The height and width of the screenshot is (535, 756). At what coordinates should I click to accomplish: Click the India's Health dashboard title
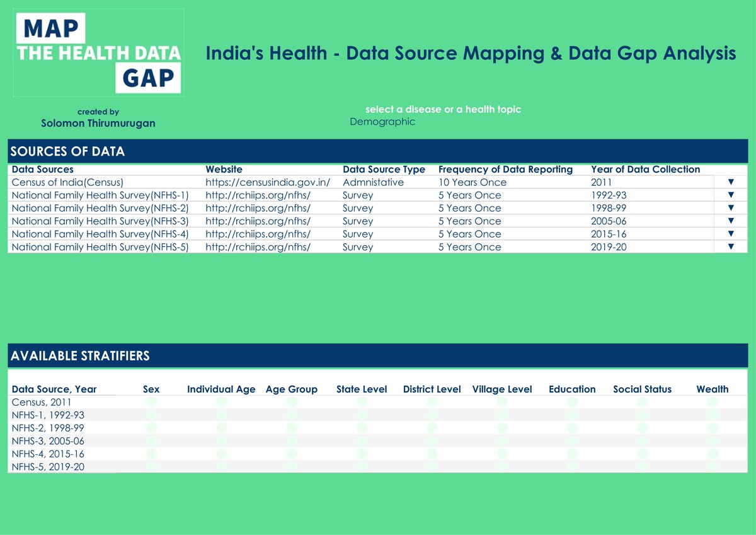click(471, 54)
